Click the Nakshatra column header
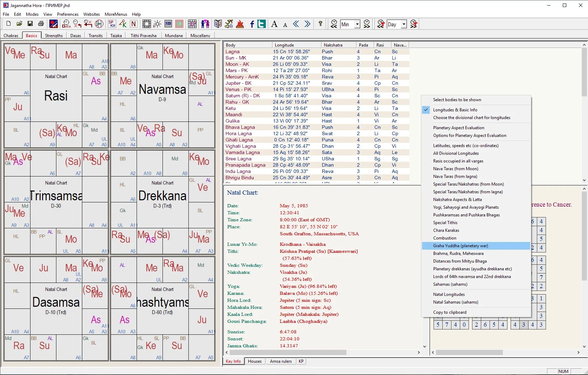Viewport: 588px width, 375px height. click(339, 45)
